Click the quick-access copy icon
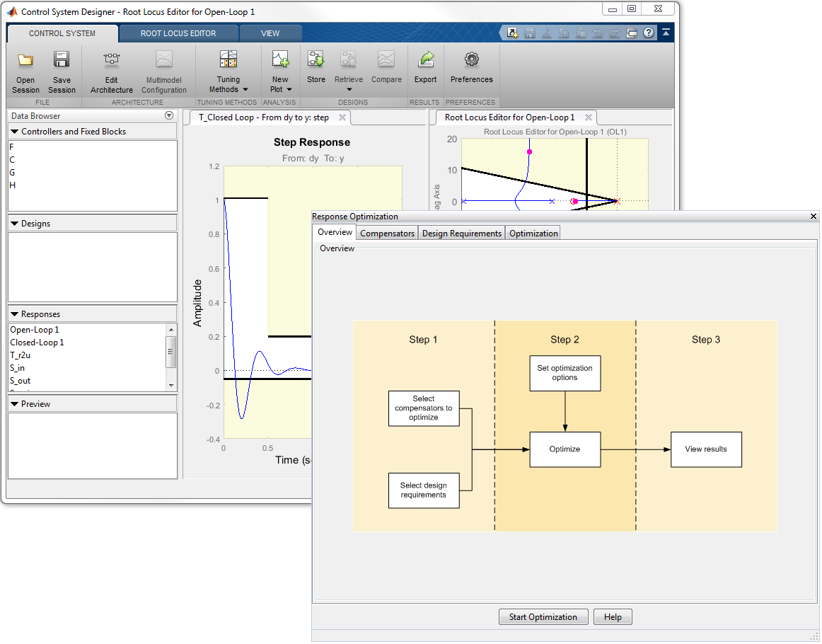Viewport: 822px width, 644px height. (564, 33)
